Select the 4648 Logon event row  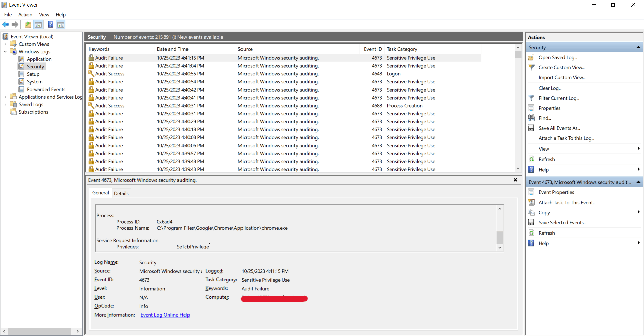[283, 74]
